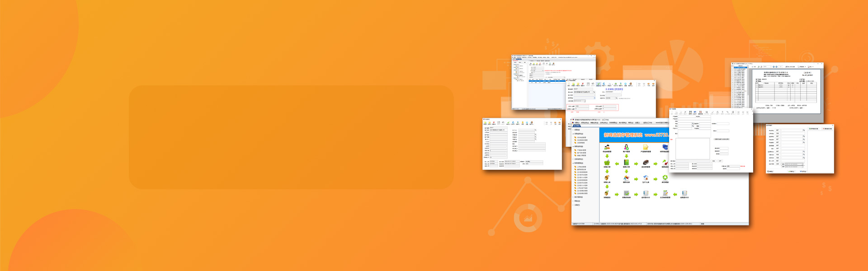Viewport: 868px width, 271px height.
Task: Open 采购订单 green basket icon
Action: pos(607,162)
